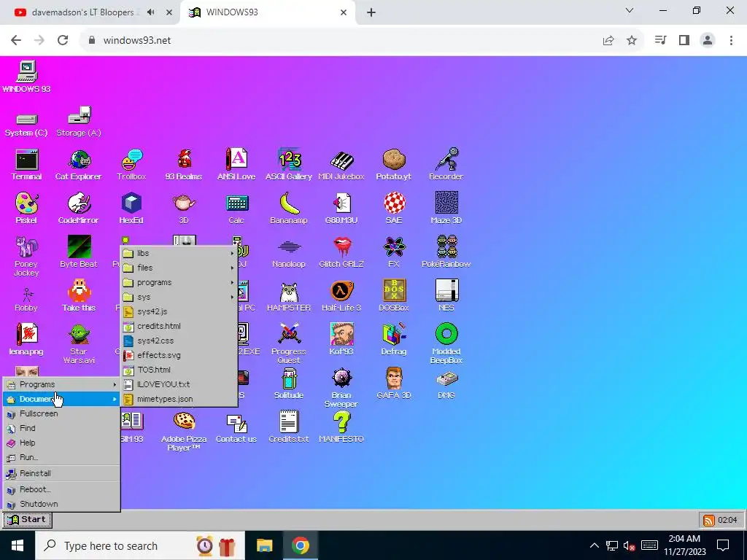This screenshot has width=747, height=560.
Task: Open the Adobe Pizza Player icon
Action: 184,432
